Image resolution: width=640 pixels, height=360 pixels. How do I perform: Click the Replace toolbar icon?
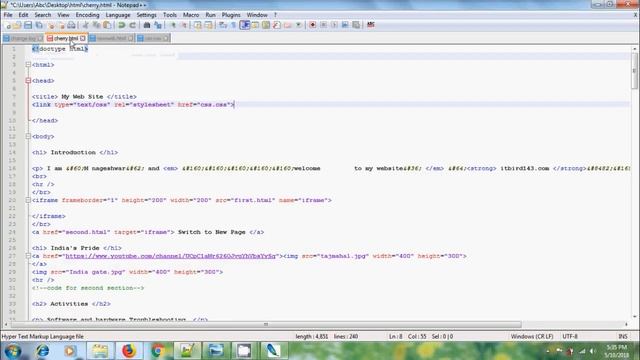tap(158, 25)
